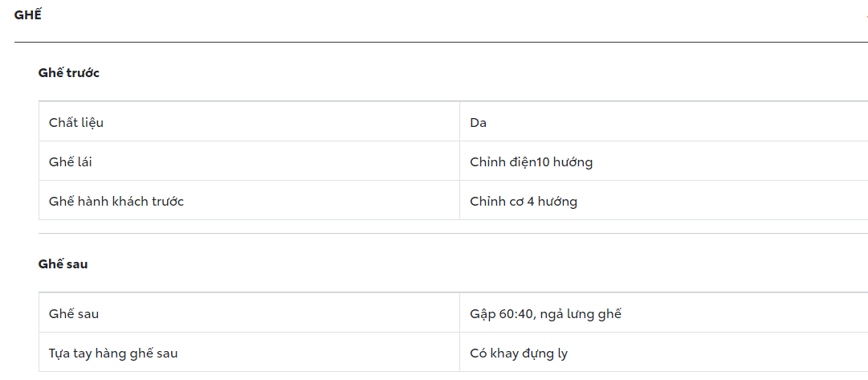
Task: Click the Chỉnh điện text in driver seat value
Action: coord(503,162)
